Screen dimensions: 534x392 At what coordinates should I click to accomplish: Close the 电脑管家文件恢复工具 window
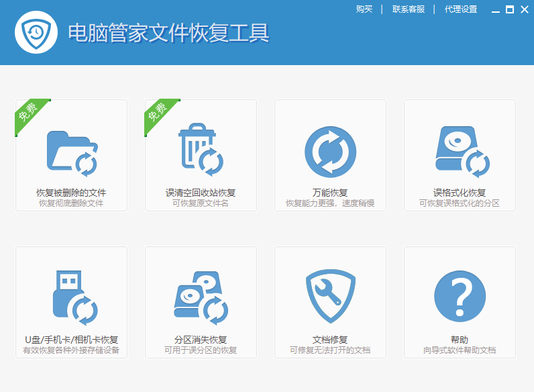point(524,9)
